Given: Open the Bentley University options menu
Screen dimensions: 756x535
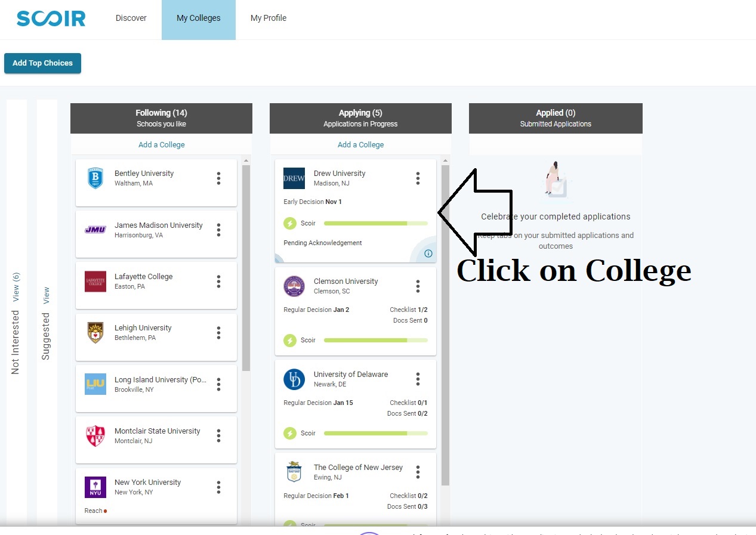Looking at the screenshot, I should click(218, 178).
